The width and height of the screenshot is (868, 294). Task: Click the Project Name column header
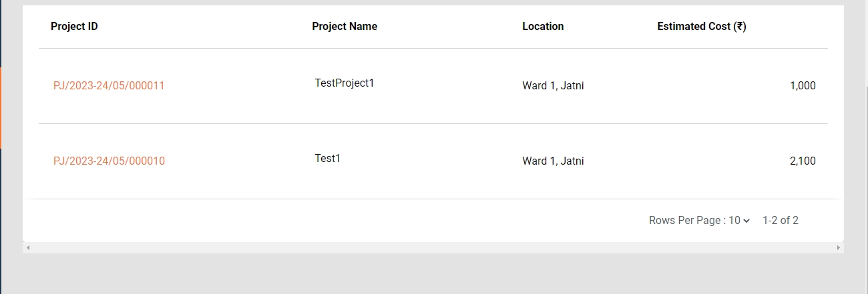point(345,27)
